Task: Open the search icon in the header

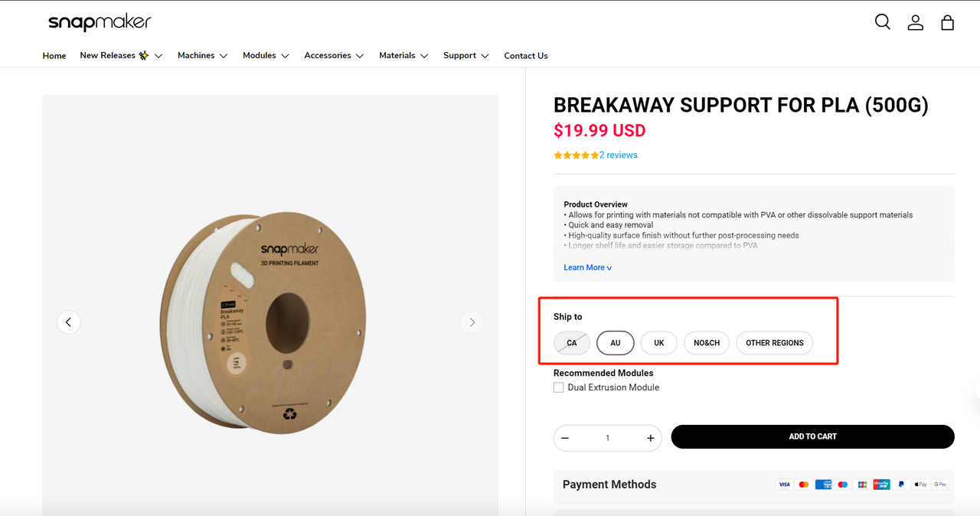Action: 882,22
